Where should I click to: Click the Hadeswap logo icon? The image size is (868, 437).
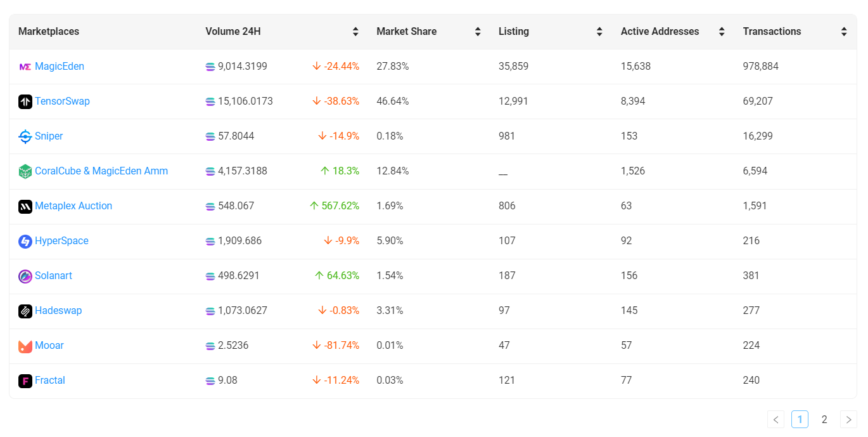pyautogui.click(x=25, y=311)
